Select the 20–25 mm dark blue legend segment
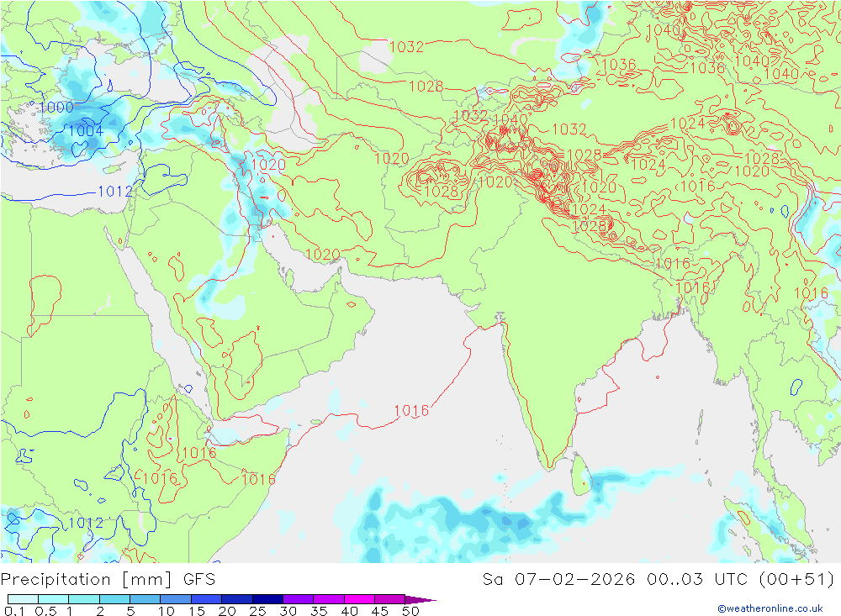 point(236,599)
